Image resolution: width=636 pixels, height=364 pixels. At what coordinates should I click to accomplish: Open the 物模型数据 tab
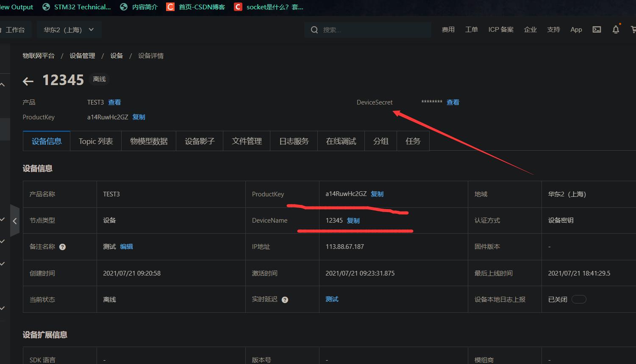pyautogui.click(x=149, y=141)
